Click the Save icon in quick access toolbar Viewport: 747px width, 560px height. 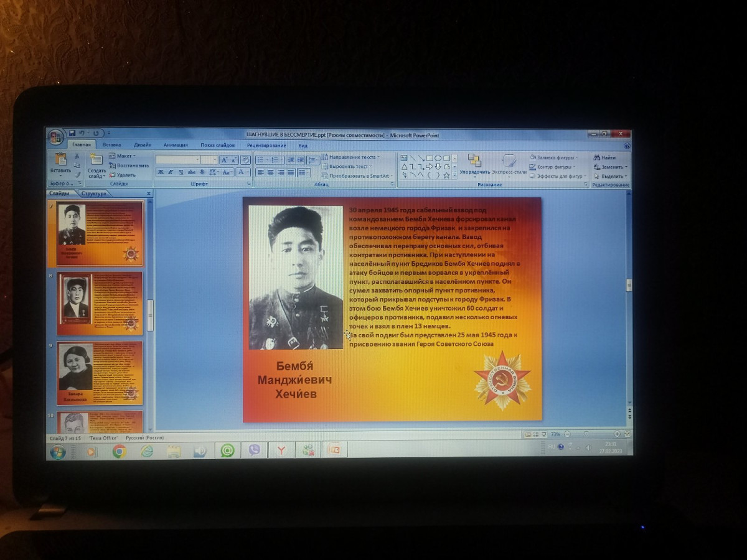pos(72,133)
